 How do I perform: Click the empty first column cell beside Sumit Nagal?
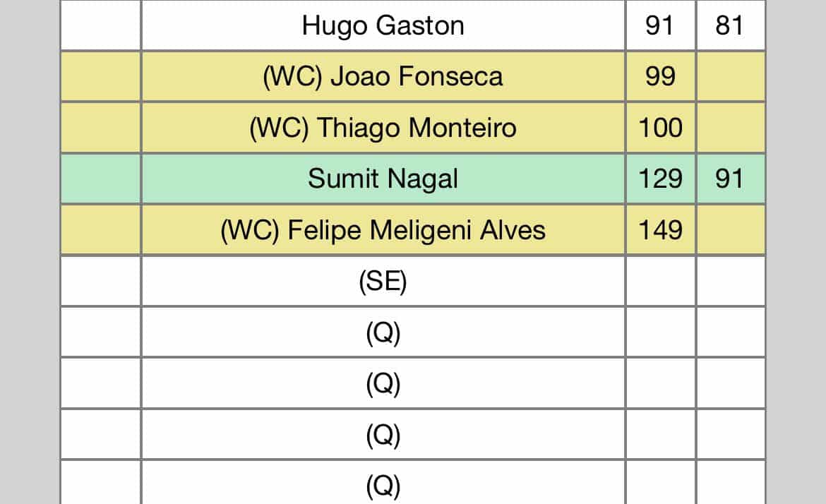click(101, 179)
